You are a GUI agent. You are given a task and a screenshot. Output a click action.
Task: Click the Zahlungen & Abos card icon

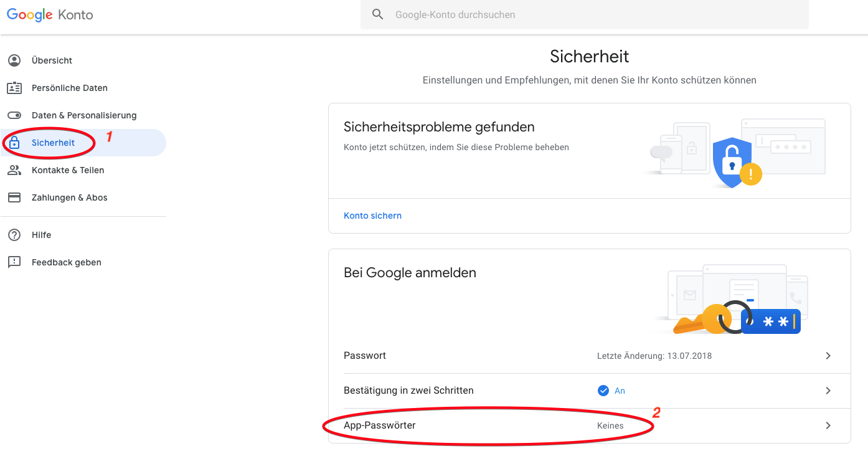[14, 197]
